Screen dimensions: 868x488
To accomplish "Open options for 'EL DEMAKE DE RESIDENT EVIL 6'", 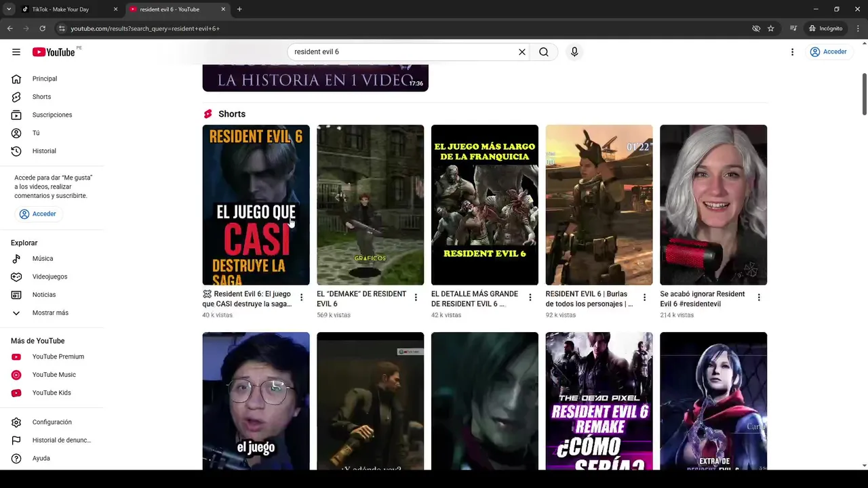I will click(416, 298).
